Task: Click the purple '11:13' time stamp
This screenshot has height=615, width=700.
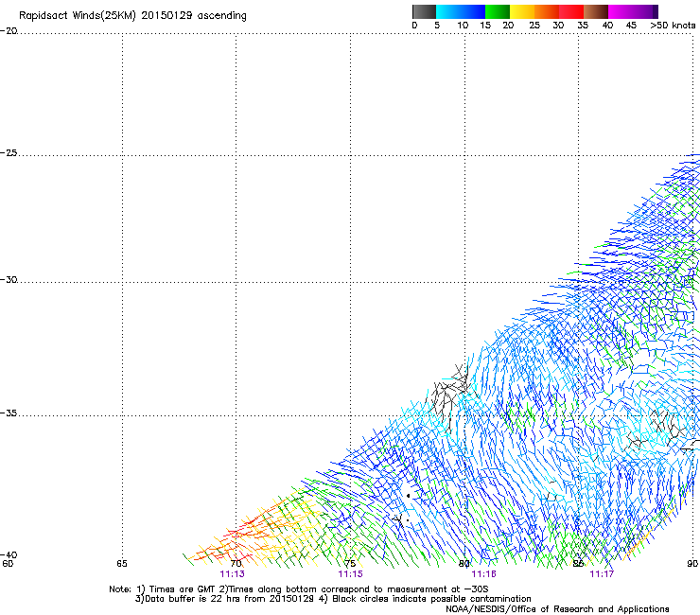Action: 232,574
